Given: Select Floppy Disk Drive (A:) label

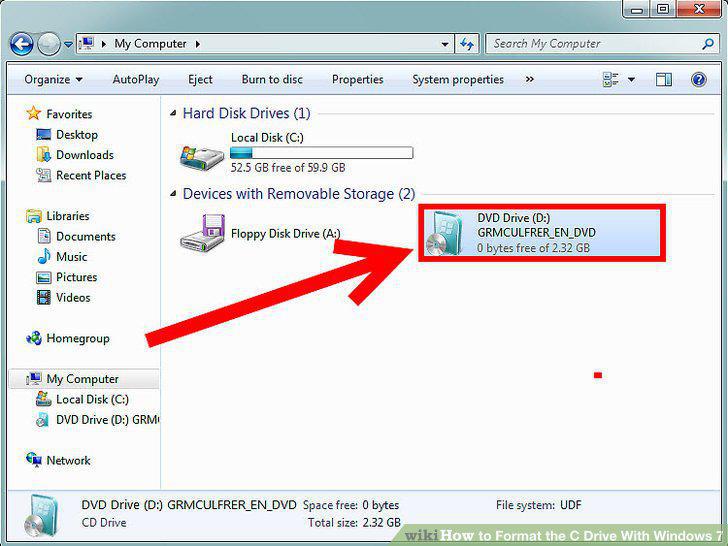Looking at the screenshot, I should pos(286,234).
